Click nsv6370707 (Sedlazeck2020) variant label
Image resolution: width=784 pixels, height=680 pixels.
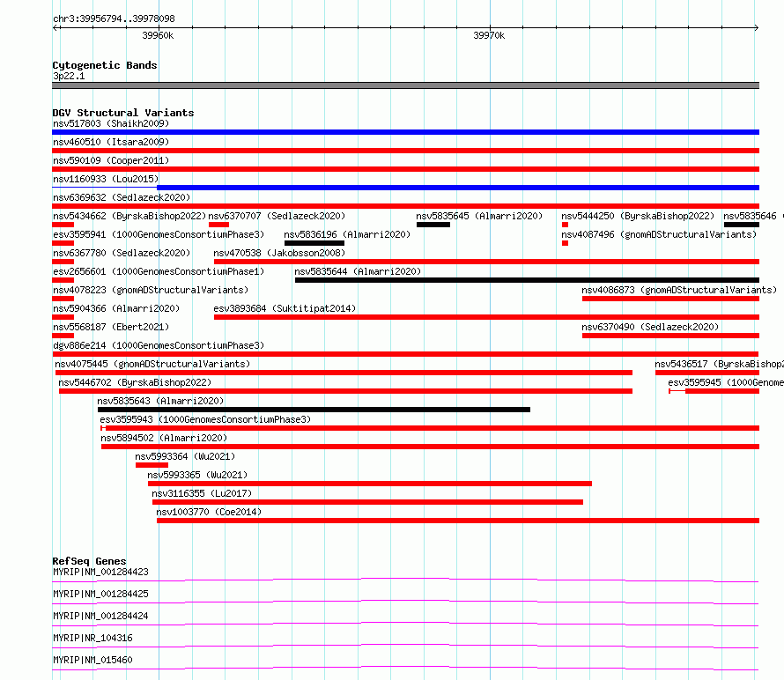coord(277,216)
